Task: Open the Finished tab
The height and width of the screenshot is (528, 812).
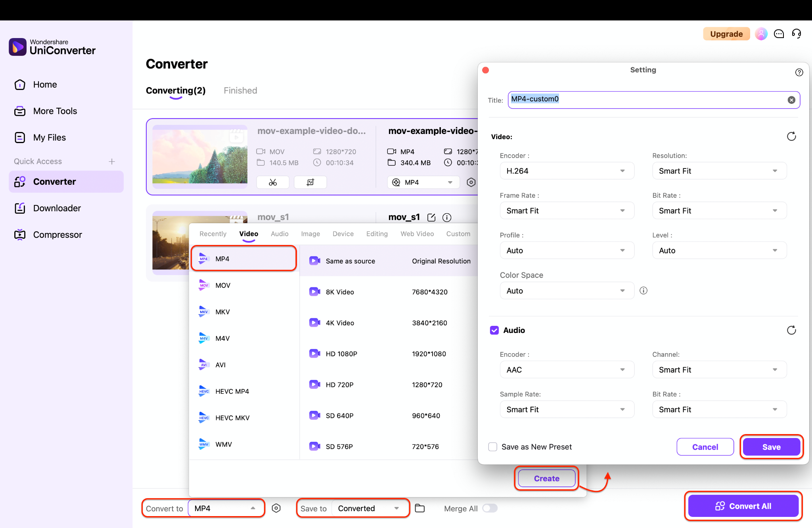Action: 240,90
